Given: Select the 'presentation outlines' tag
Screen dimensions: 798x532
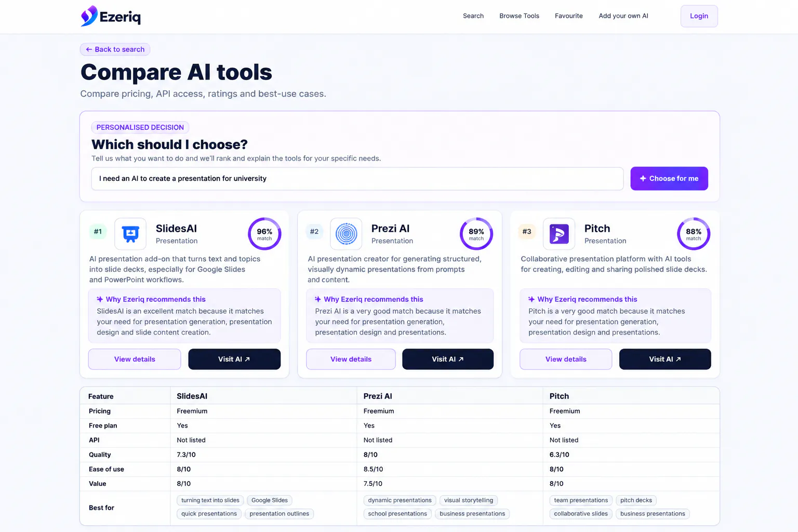Looking at the screenshot, I should click(x=280, y=514).
